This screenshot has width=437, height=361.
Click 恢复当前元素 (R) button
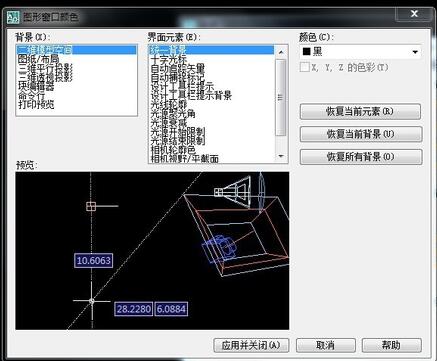(360, 111)
